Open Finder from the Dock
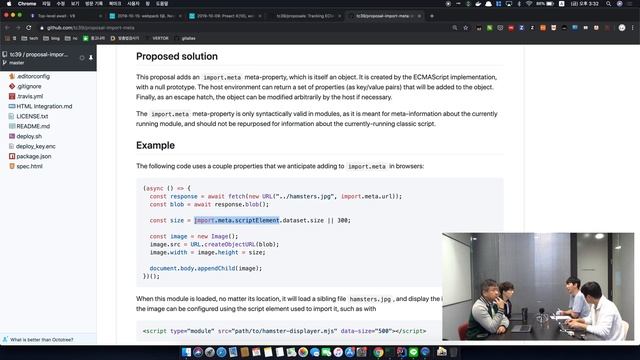 tap(186, 352)
